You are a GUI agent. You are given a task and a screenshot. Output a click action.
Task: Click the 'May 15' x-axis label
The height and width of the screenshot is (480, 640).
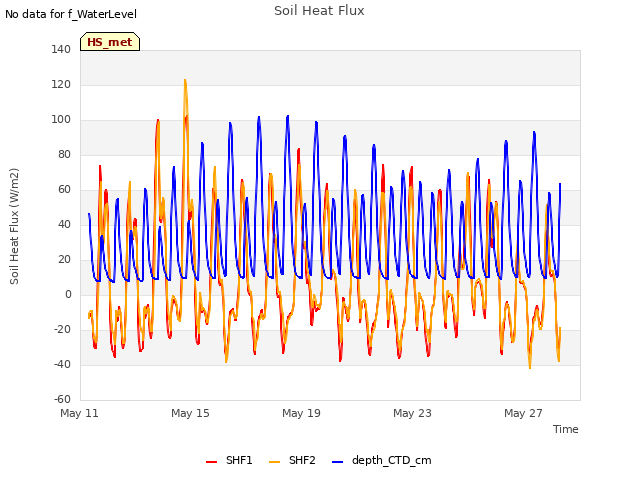(x=190, y=413)
